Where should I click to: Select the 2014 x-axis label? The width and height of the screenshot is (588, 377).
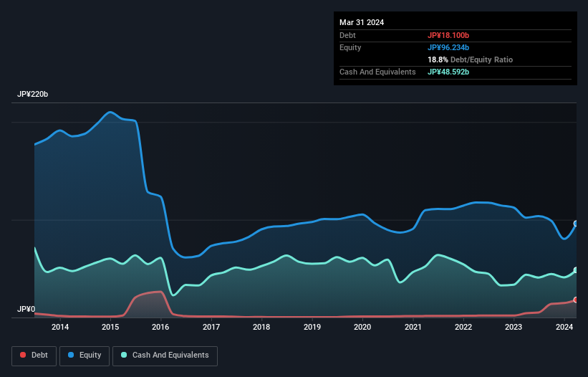coord(60,327)
